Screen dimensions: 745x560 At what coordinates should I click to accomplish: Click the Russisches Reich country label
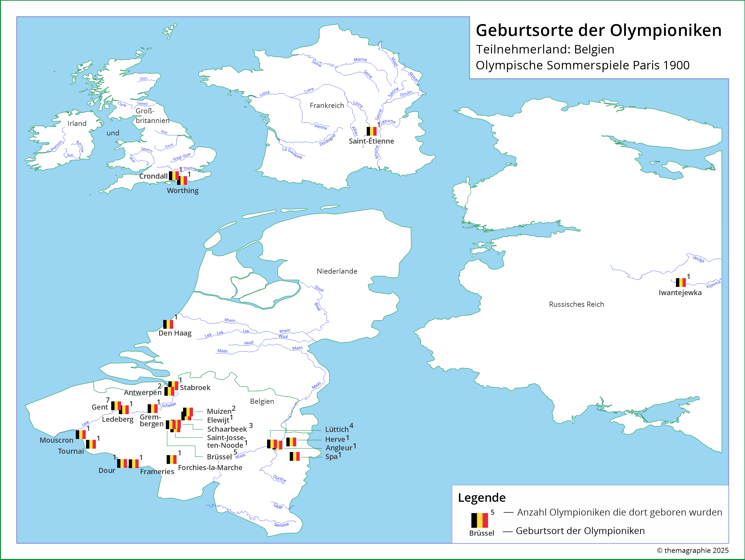(576, 304)
